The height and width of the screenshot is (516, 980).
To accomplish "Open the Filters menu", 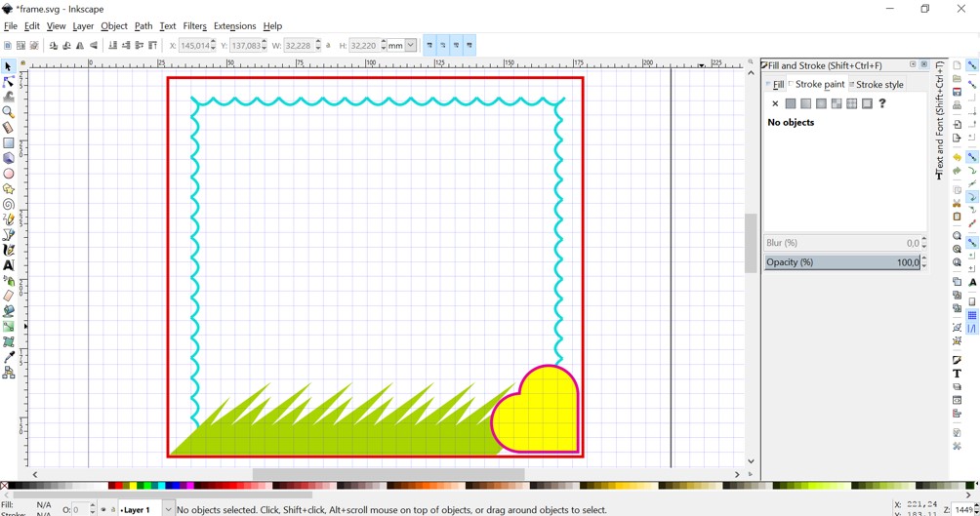I will (x=195, y=25).
